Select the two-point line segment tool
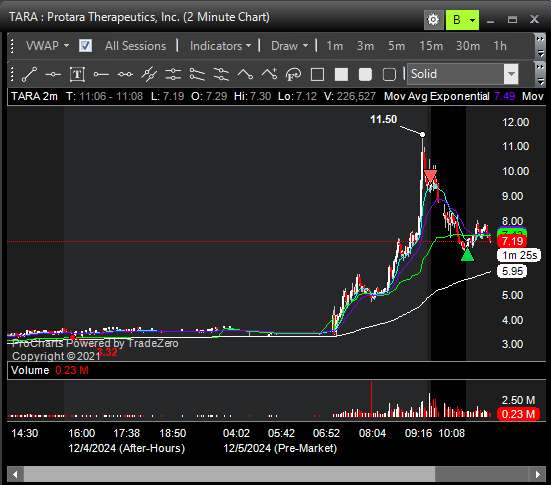 point(125,74)
